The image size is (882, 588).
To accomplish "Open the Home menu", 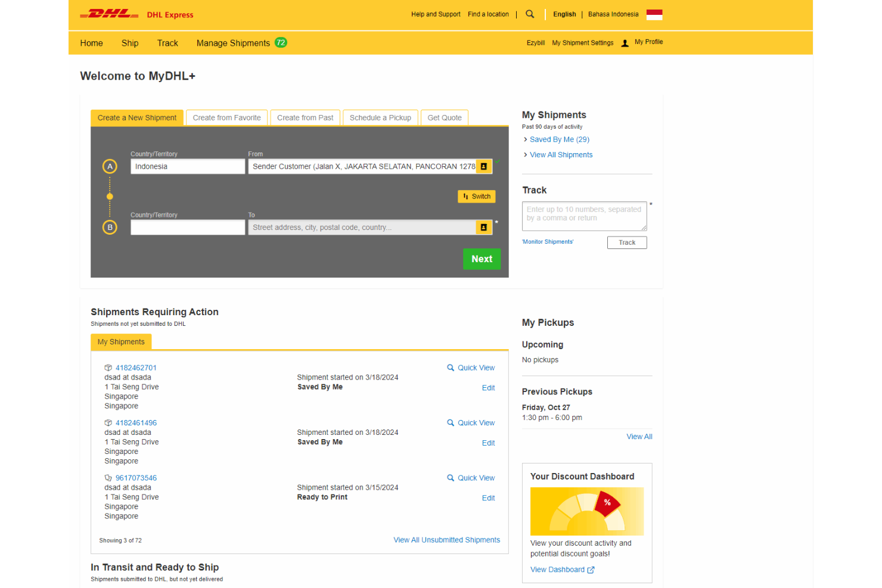I will [92, 43].
